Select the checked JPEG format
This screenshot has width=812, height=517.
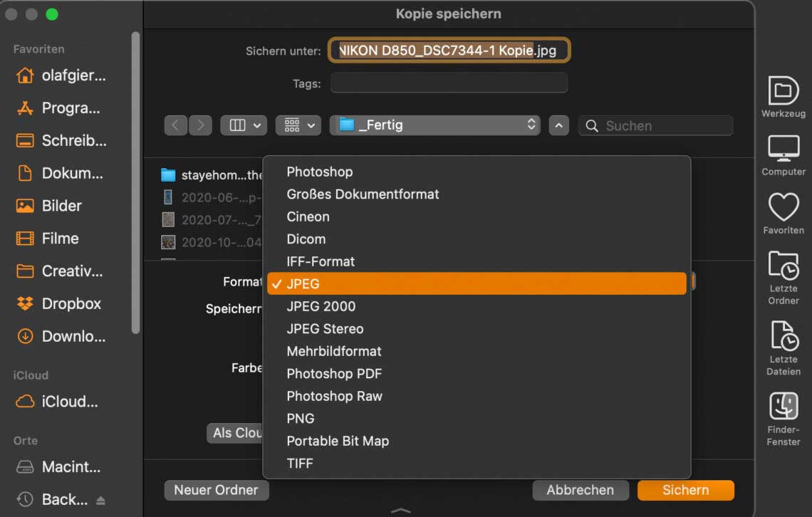(x=477, y=283)
